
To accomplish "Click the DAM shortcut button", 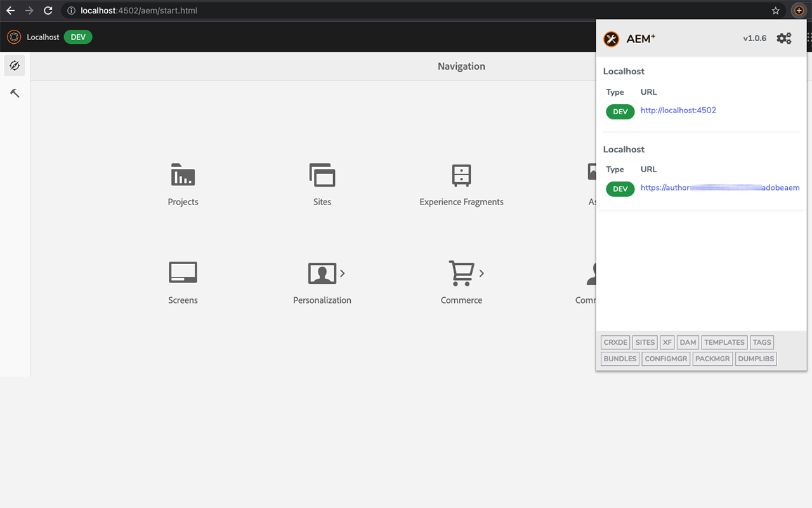I will (688, 342).
